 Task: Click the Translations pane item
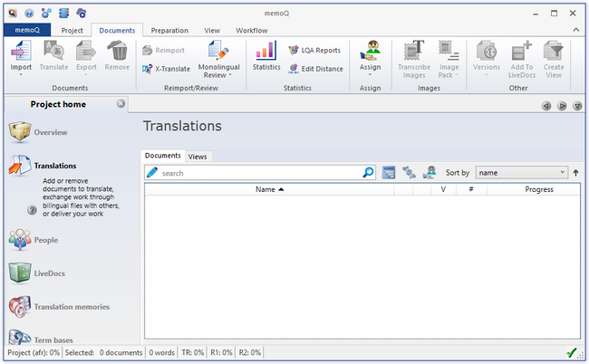[x=43, y=166]
